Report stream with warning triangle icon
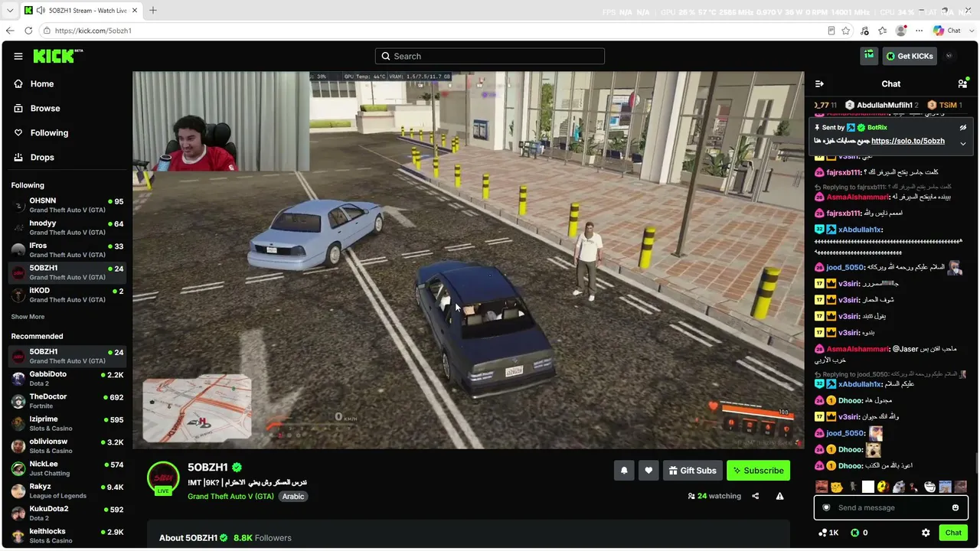This screenshot has width=980, height=551. point(779,496)
